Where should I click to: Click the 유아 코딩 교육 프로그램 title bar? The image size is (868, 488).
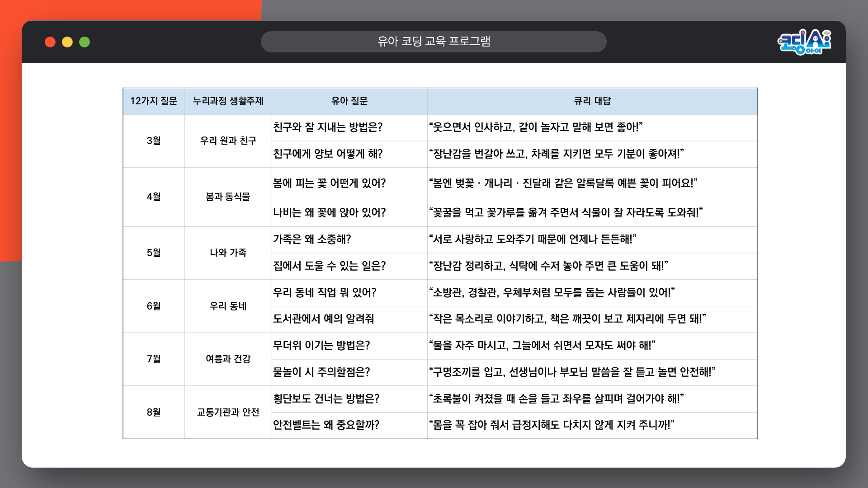(434, 42)
